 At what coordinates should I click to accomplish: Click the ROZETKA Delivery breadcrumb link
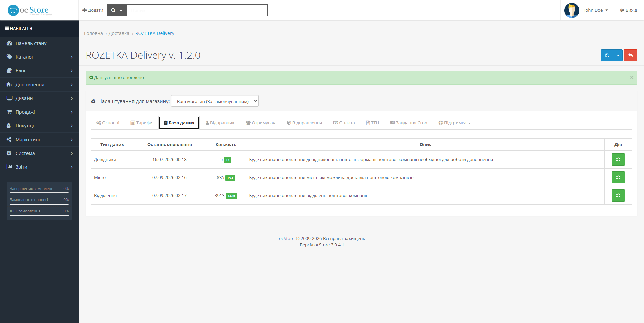coord(155,33)
